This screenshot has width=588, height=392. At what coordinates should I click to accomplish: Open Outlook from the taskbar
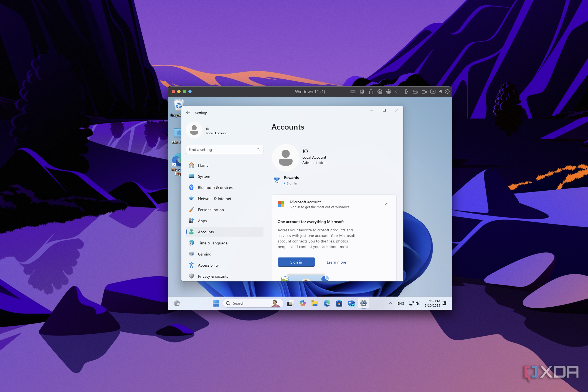(351, 303)
